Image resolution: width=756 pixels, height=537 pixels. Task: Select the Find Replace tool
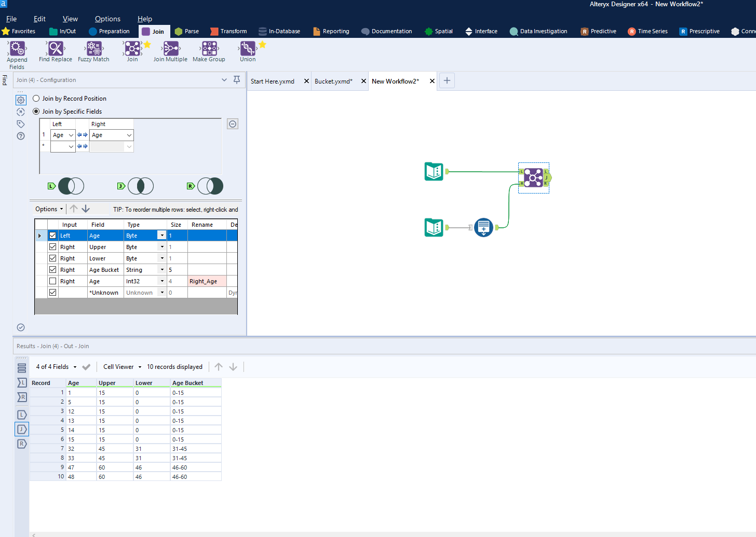[x=55, y=51]
